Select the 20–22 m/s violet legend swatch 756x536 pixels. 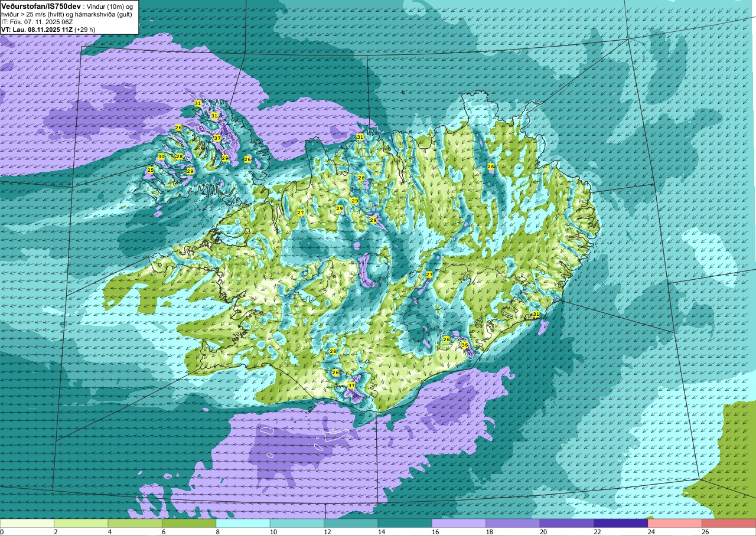[x=566, y=523]
